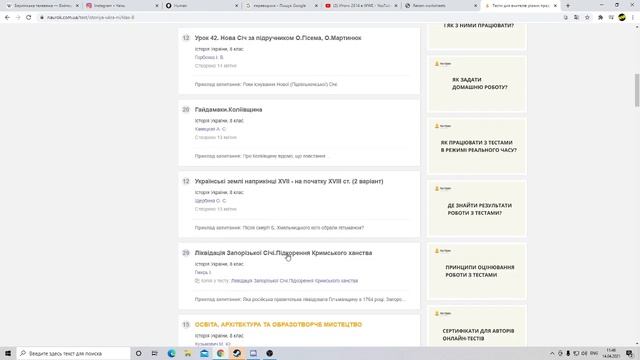640x360 pixels.
Task: Open card 'Де знайти результати роботи з тестами?'
Action: (x=477, y=209)
